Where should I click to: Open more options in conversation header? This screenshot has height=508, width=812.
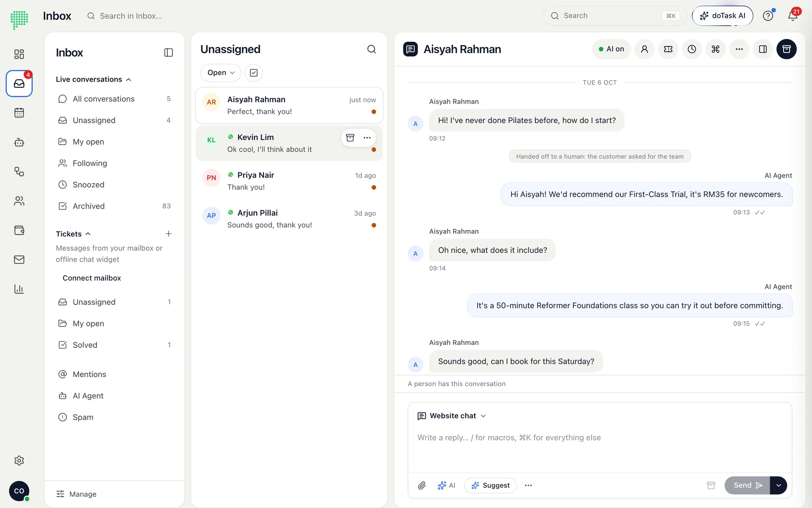coord(739,49)
